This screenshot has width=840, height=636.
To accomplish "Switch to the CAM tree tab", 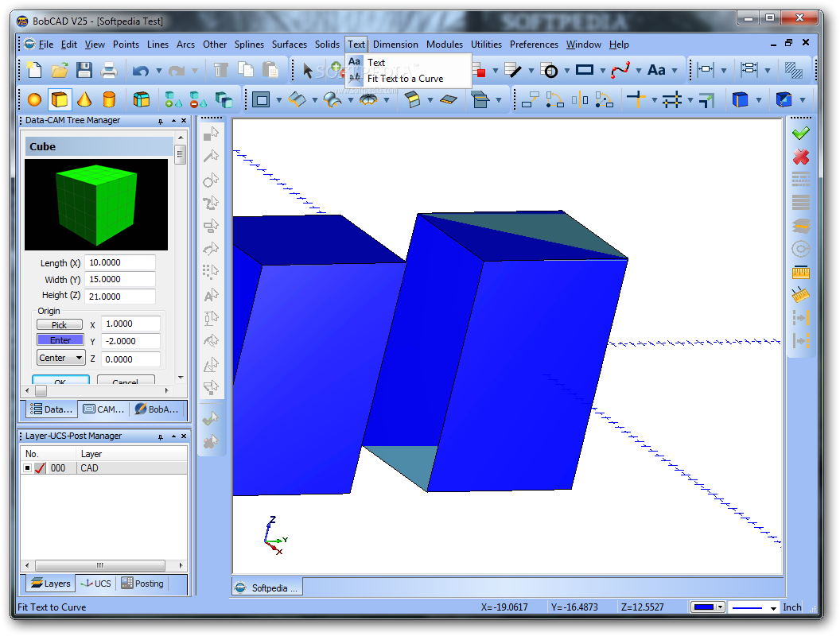I will point(104,409).
